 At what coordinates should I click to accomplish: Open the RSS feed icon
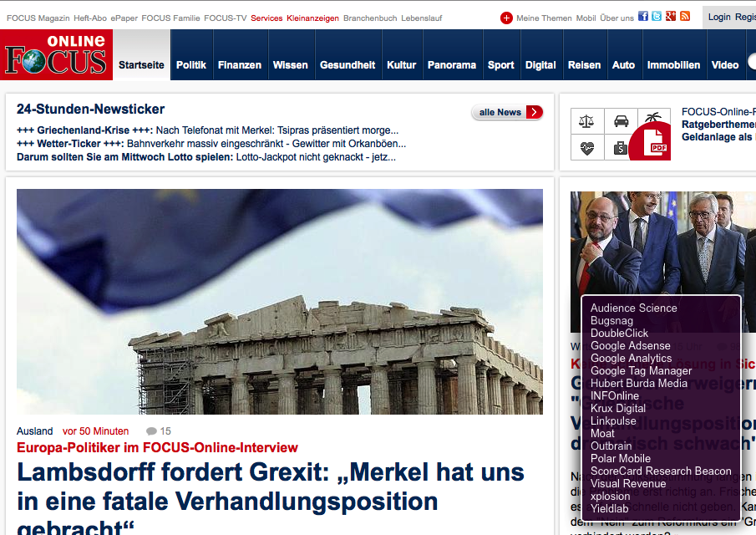click(685, 16)
